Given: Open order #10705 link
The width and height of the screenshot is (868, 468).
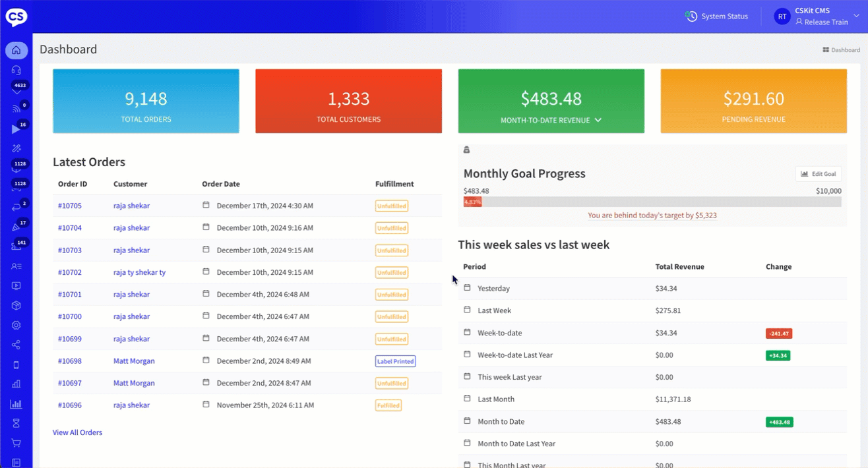Looking at the screenshot, I should point(70,206).
